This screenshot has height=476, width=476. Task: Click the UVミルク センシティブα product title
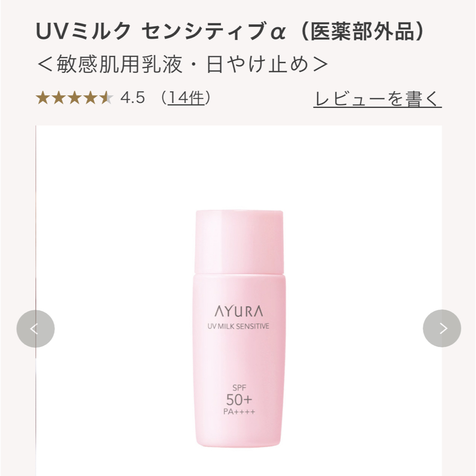(x=160, y=31)
